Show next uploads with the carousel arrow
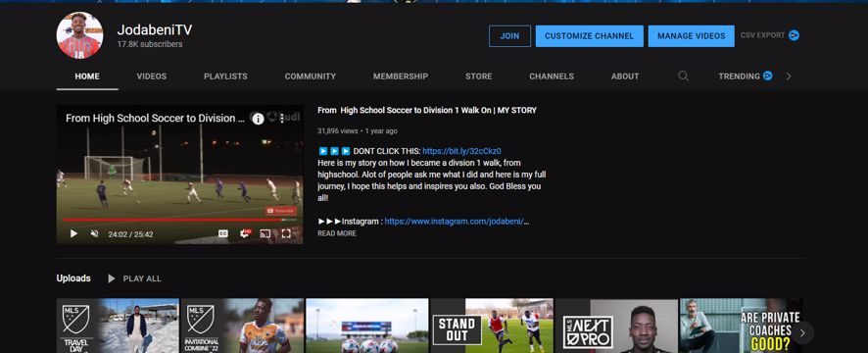 pos(801,333)
